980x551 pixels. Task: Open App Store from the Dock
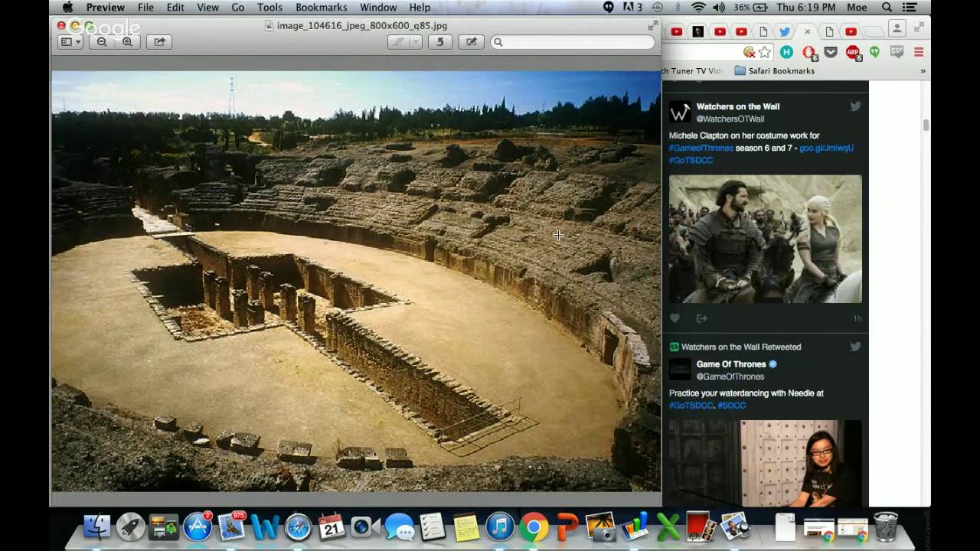point(198,527)
